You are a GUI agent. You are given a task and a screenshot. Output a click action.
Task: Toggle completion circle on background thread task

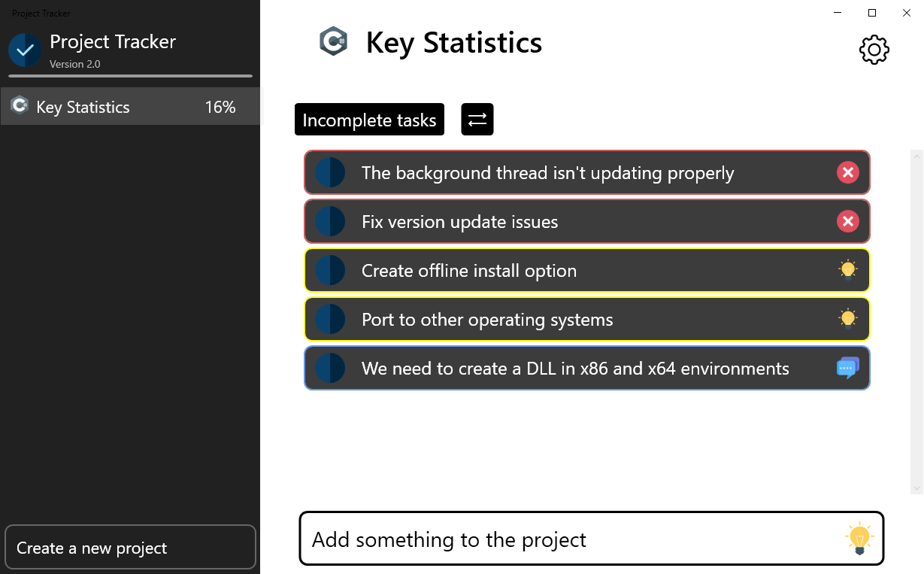[x=330, y=173]
